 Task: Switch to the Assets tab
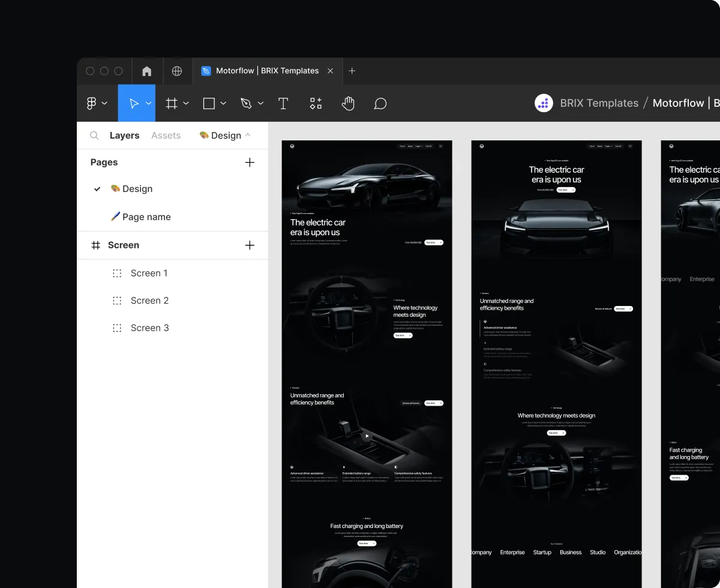point(166,135)
